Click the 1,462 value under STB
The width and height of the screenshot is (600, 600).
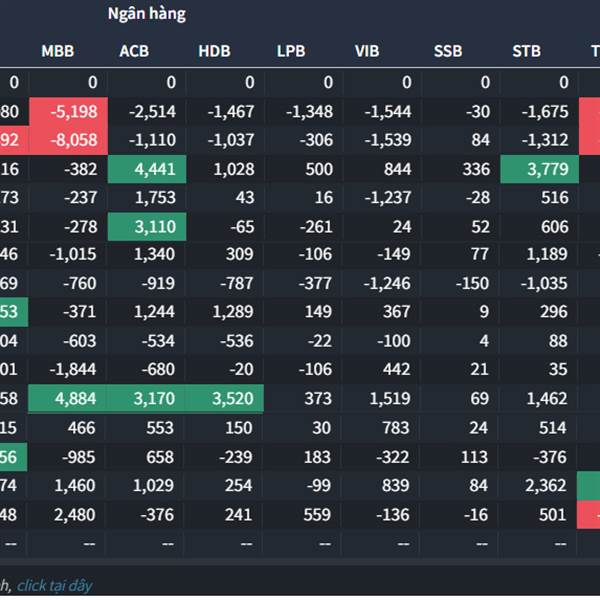547,399
